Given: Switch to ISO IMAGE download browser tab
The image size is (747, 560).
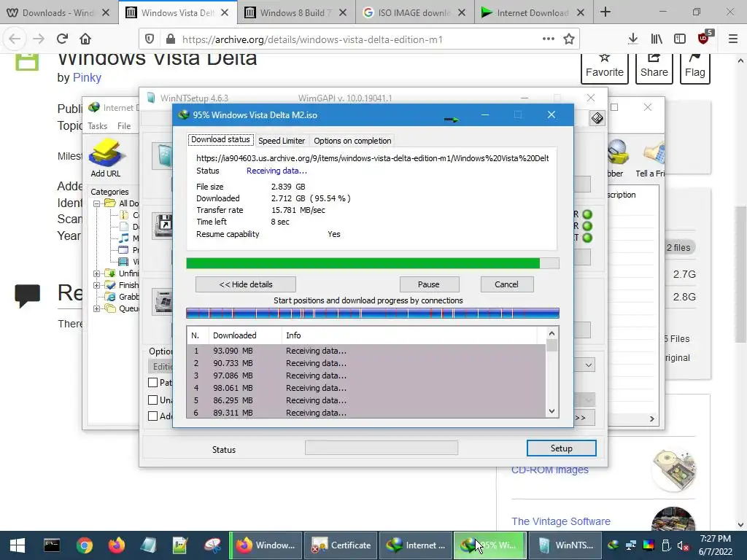Looking at the screenshot, I should (414, 12).
